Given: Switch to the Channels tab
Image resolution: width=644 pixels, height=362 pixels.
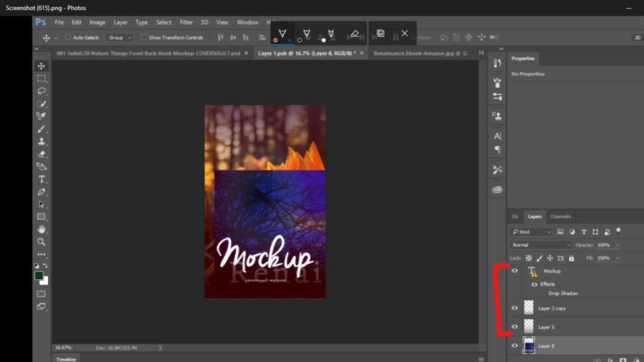Looking at the screenshot, I should click(x=560, y=217).
